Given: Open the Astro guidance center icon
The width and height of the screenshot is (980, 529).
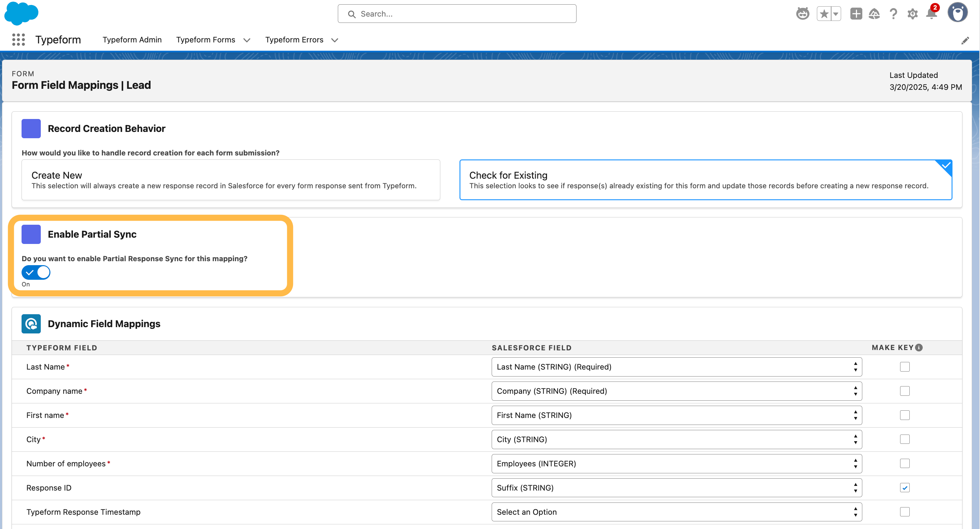Looking at the screenshot, I should pos(803,14).
